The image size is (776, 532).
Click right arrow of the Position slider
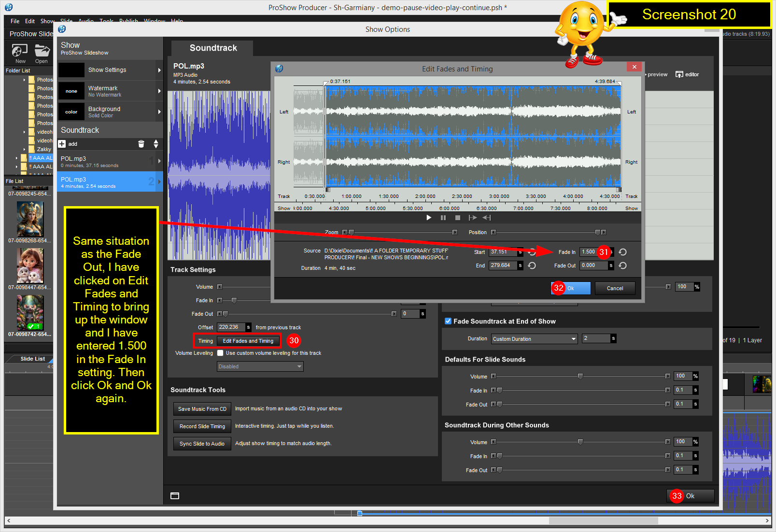click(604, 232)
